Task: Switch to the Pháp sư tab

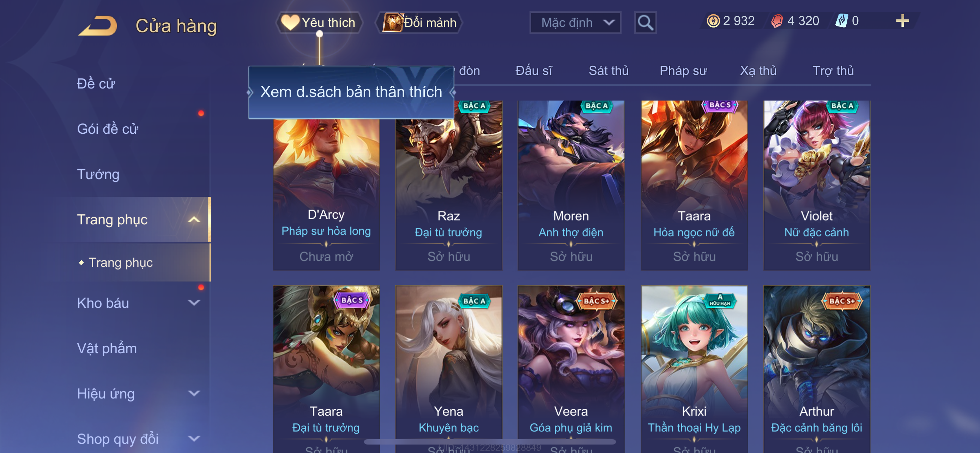Action: 683,71
